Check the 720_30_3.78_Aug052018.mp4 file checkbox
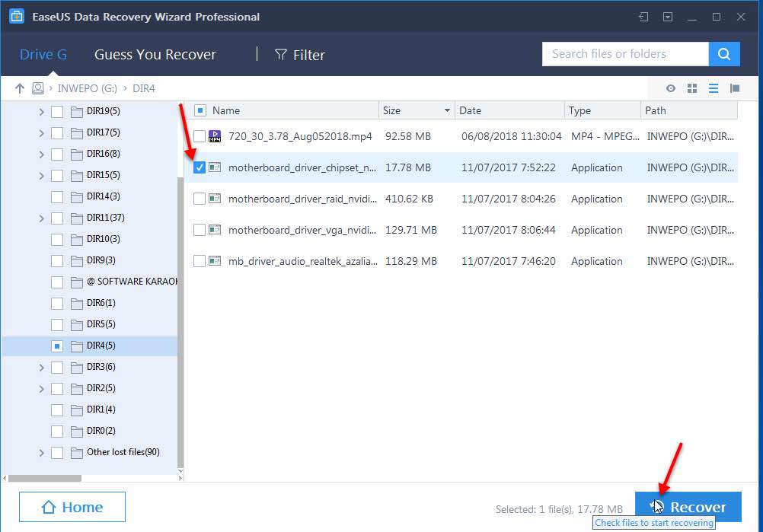 click(200, 136)
